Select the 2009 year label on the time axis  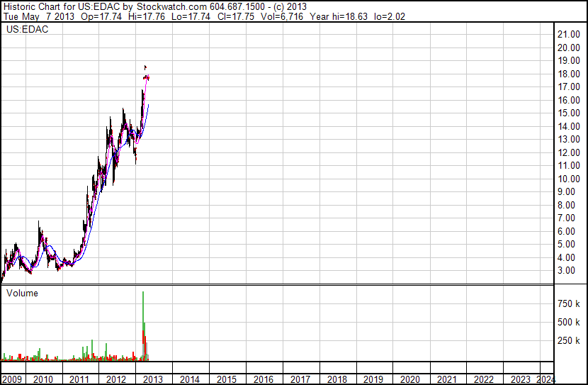(x=12, y=379)
